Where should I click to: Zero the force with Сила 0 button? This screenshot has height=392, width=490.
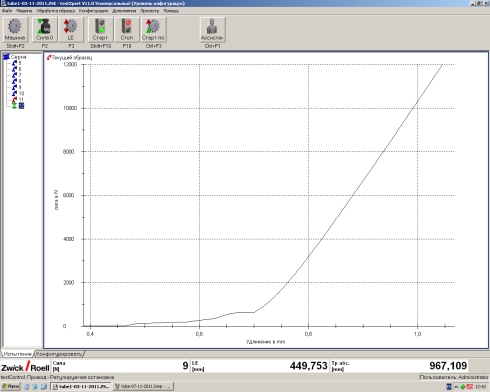coord(45,30)
